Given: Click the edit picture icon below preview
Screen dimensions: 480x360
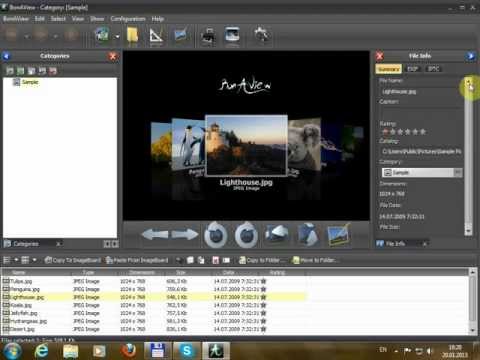Looking at the screenshot, I should point(339,234).
